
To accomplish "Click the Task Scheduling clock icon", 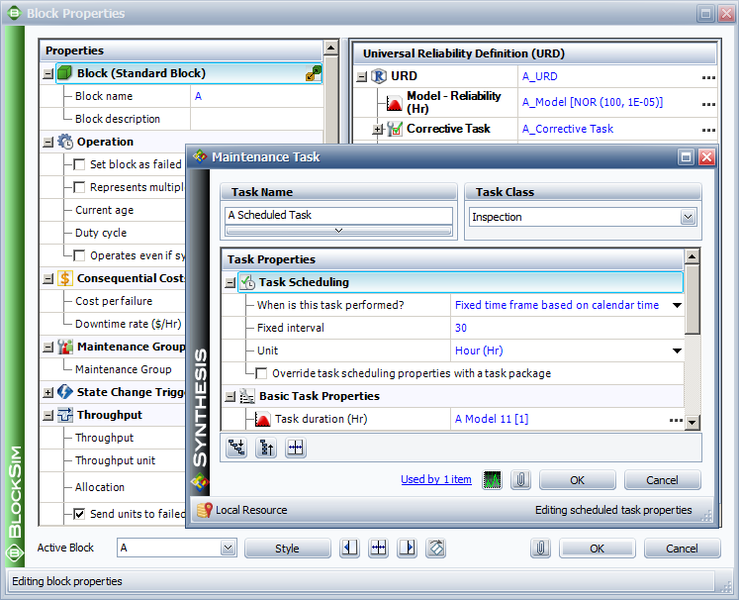I will point(247,282).
